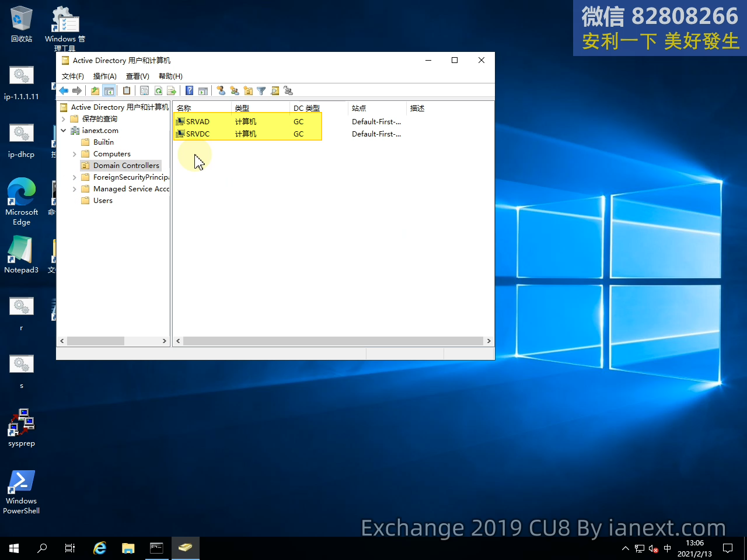Select the ip-dhcp desktop icon
The width and height of the screenshot is (747, 560).
point(22,141)
